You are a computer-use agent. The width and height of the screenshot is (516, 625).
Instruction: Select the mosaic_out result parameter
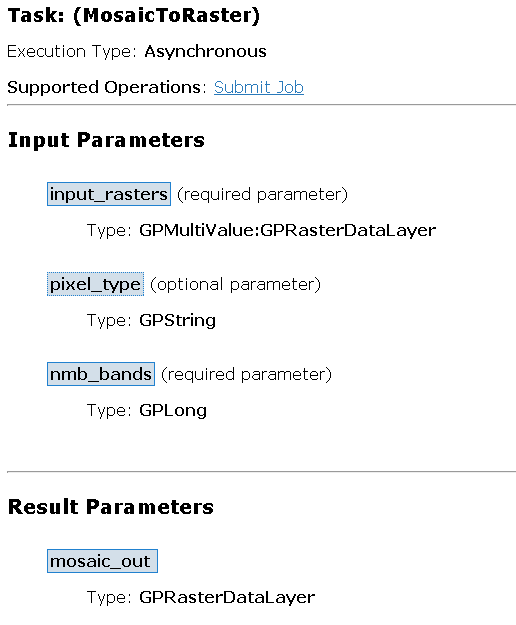(x=102, y=561)
